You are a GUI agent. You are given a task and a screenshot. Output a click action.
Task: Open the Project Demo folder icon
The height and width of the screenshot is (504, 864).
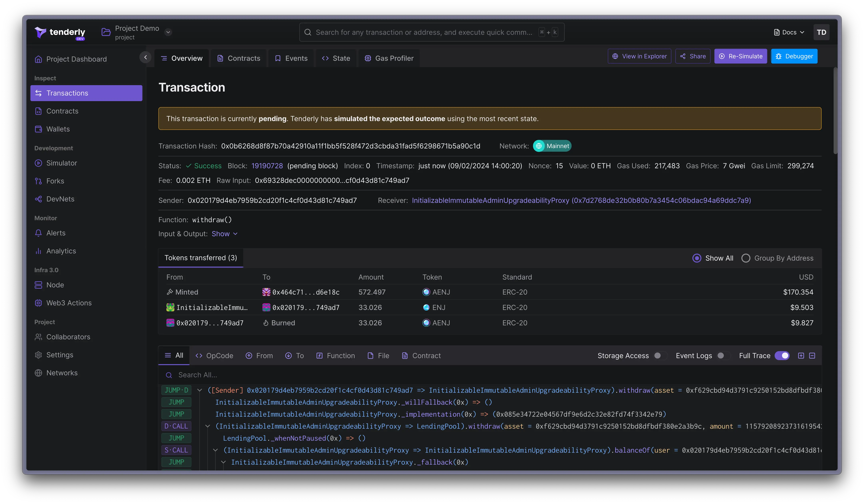tap(106, 32)
